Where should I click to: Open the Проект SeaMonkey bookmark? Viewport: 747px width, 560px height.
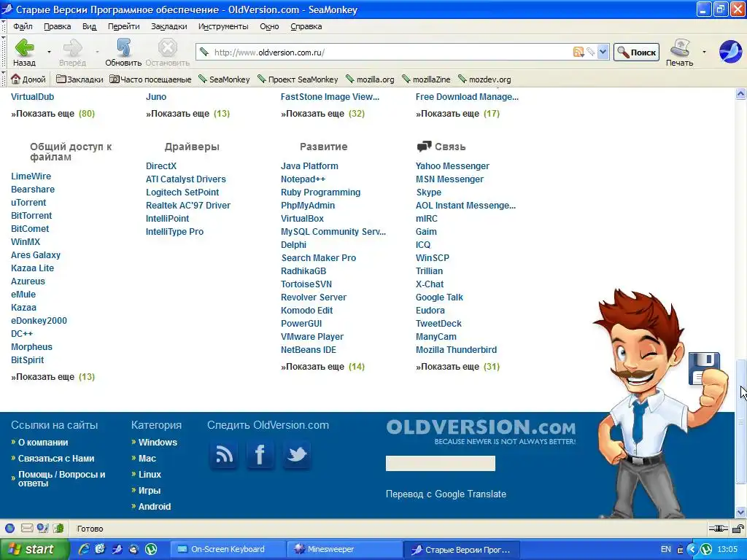point(298,79)
